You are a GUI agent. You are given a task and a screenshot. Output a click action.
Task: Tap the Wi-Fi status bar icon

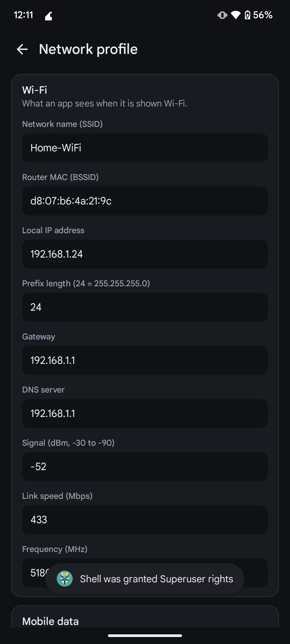tap(236, 15)
